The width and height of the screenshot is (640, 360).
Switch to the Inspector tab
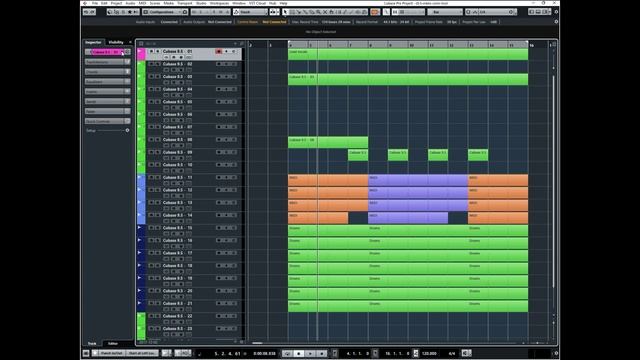[93, 42]
